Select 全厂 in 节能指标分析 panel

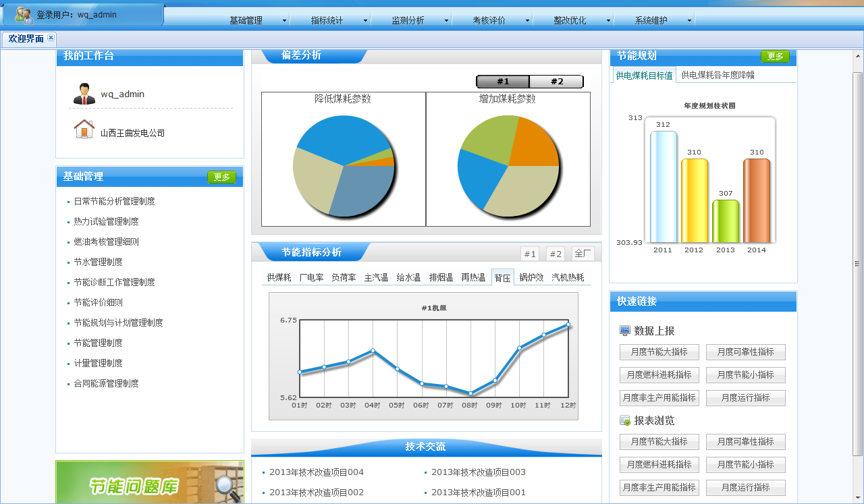point(583,254)
